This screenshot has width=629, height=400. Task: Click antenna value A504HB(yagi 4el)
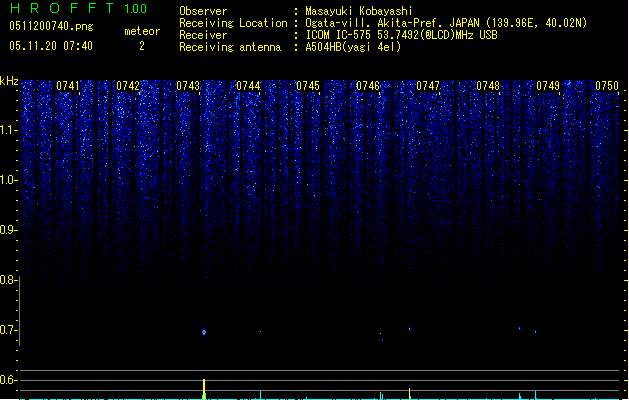353,47
